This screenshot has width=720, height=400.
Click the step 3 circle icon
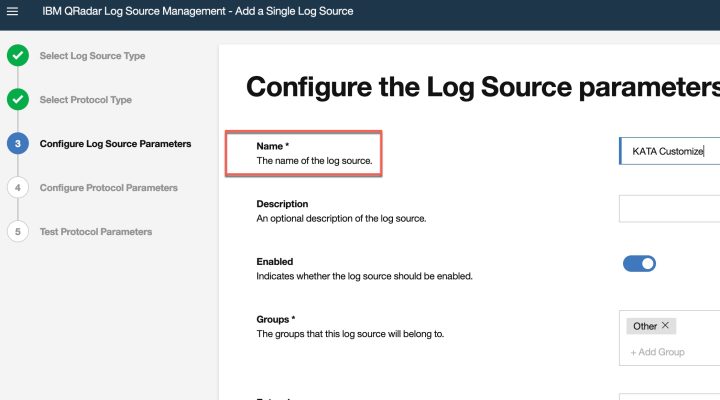[x=18, y=143]
